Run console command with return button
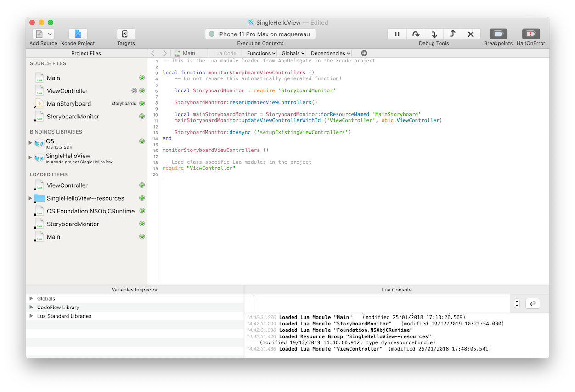This screenshot has height=392, width=575. [x=533, y=303]
